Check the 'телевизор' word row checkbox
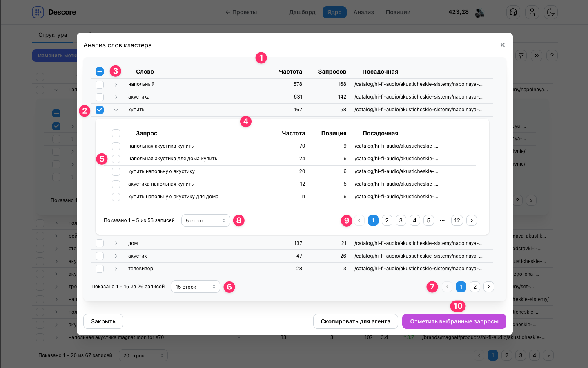The image size is (588, 368). coord(100,269)
